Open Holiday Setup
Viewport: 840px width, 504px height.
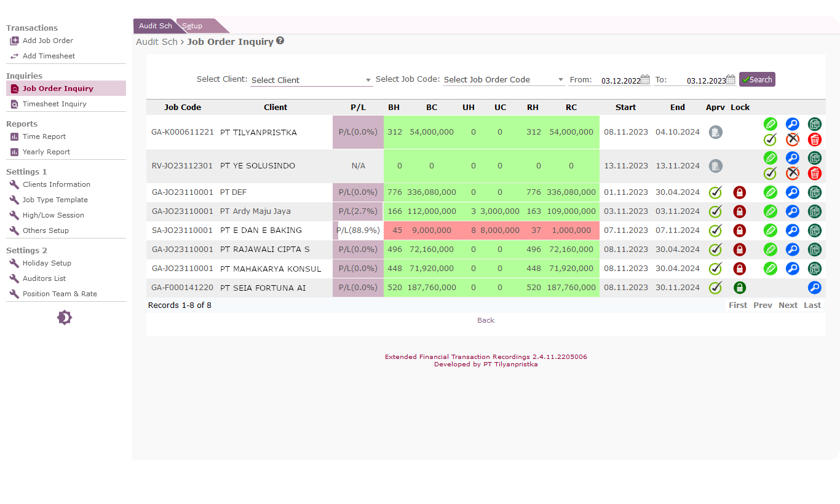[x=47, y=263]
